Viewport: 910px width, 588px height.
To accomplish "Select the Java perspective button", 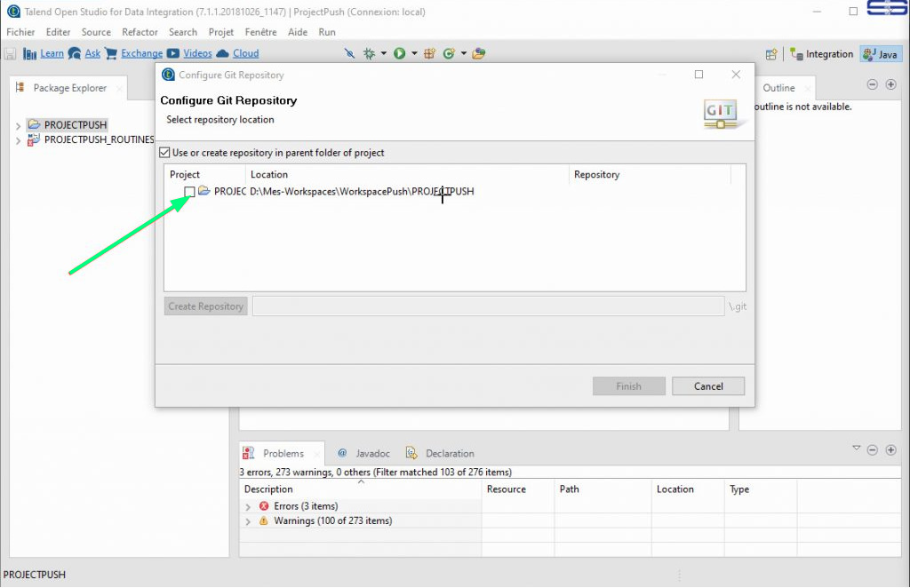I will [881, 54].
